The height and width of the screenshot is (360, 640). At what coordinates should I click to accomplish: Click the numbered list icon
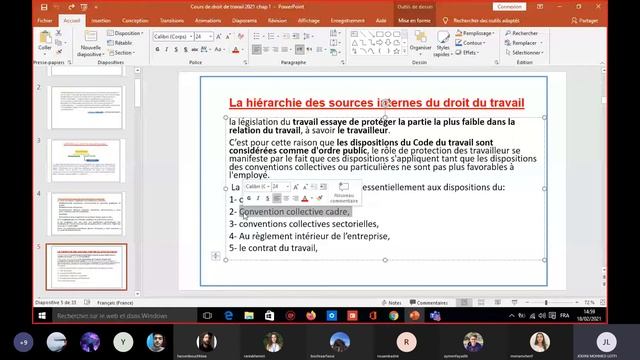click(x=271, y=37)
